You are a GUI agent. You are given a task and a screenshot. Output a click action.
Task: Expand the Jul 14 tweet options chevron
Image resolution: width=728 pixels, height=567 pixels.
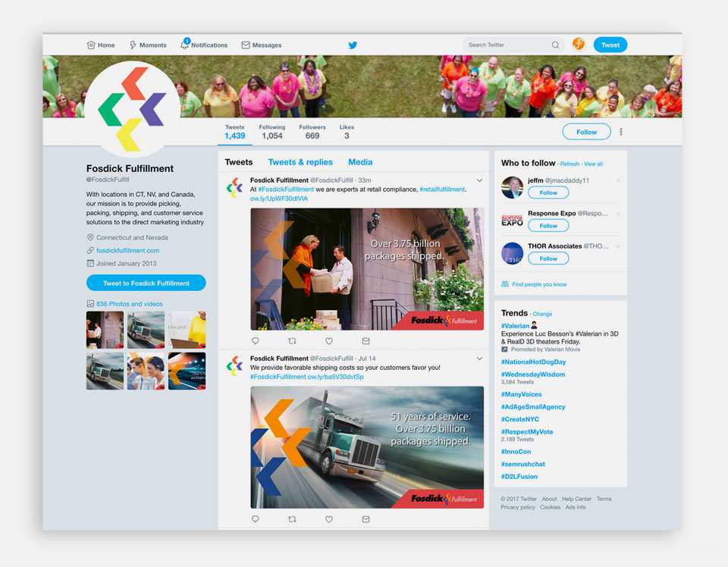(479, 359)
